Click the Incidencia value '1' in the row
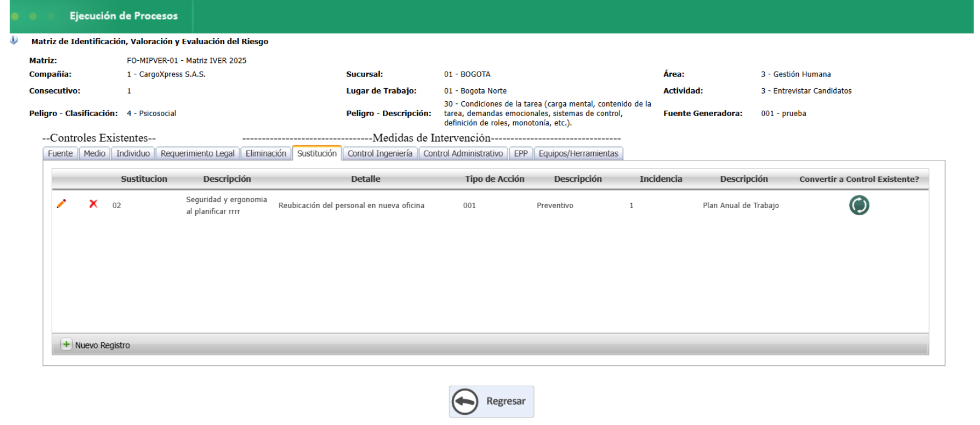This screenshot has width=980, height=425. pos(631,206)
